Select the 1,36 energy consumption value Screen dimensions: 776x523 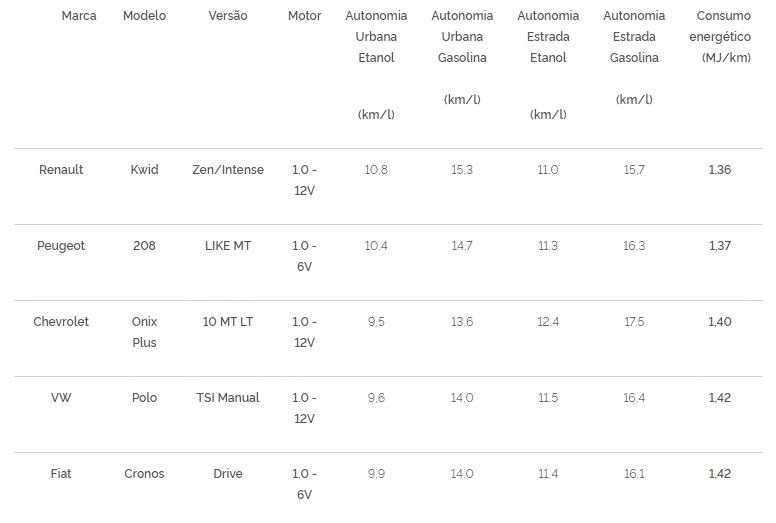tap(720, 170)
